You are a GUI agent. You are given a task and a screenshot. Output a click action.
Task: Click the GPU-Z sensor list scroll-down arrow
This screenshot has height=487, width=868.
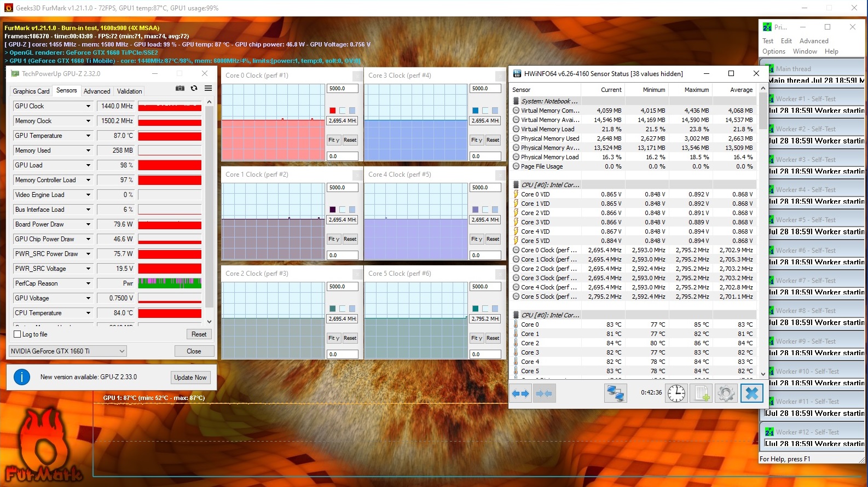click(x=209, y=322)
